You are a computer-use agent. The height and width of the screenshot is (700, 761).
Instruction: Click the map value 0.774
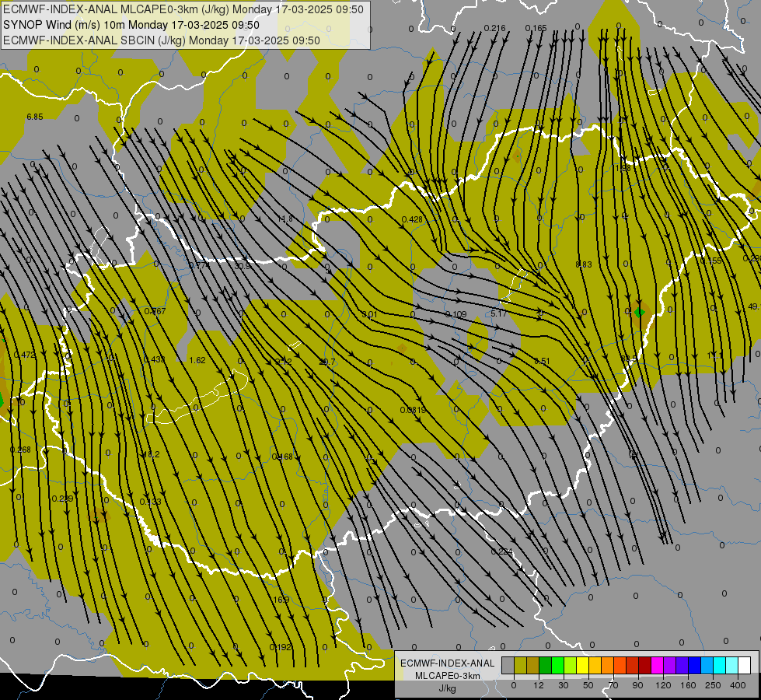point(200,265)
